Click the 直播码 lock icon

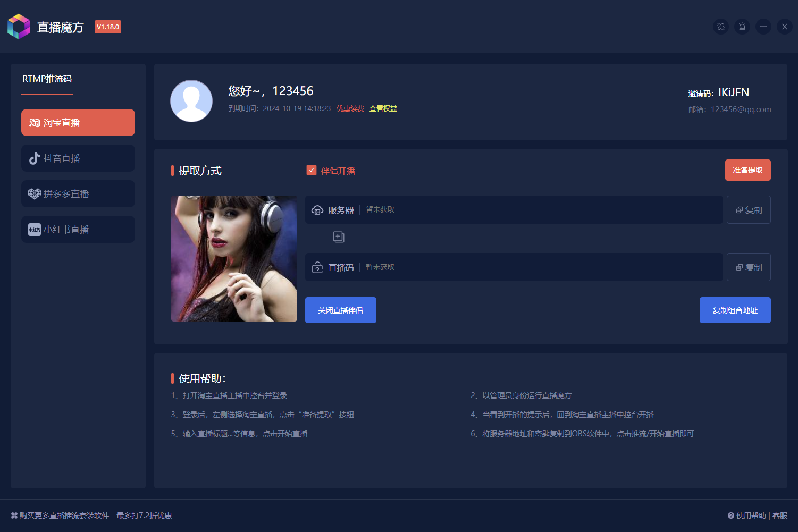point(317,267)
